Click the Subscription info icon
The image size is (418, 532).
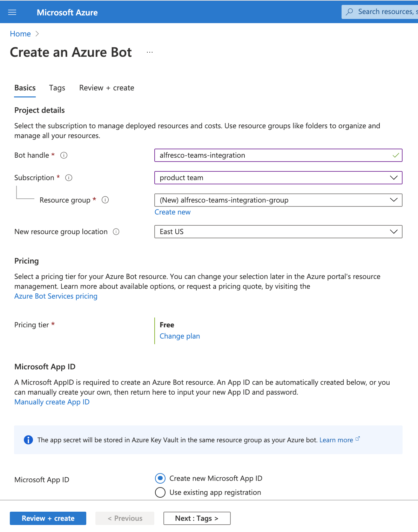tap(69, 178)
